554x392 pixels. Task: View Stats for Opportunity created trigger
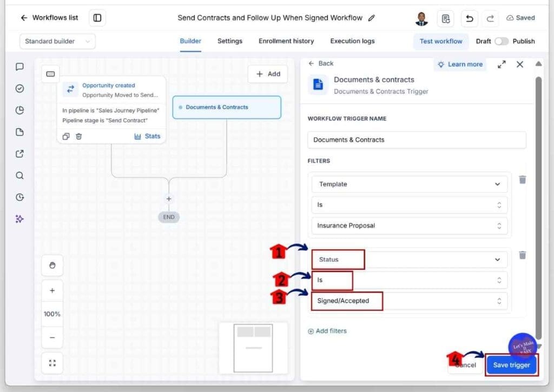coord(147,136)
